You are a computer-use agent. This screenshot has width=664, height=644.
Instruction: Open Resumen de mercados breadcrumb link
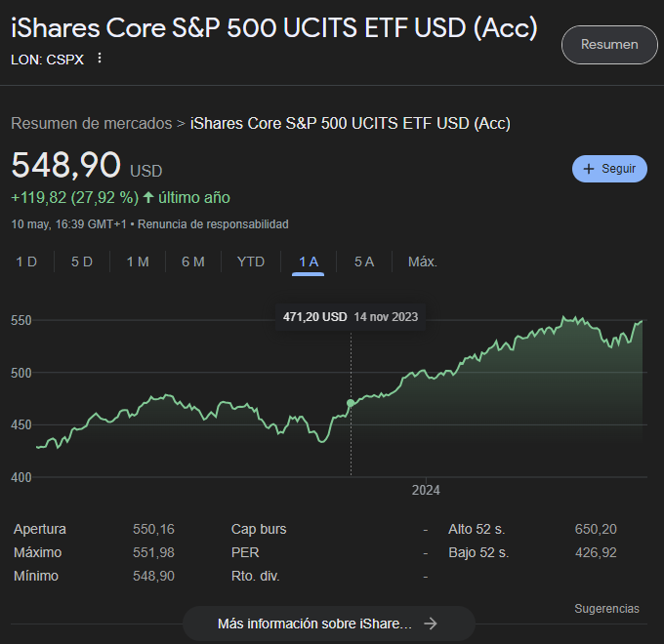click(x=92, y=124)
